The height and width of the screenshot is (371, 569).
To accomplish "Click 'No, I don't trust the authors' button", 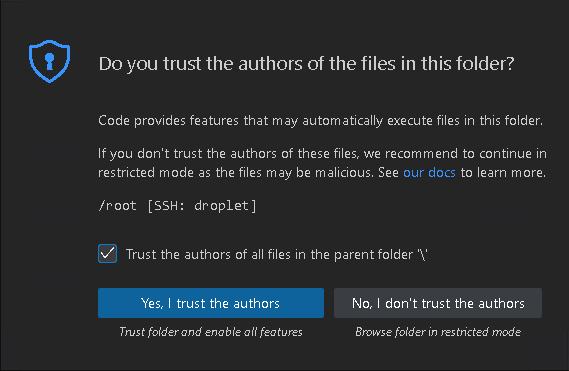I will (438, 303).
